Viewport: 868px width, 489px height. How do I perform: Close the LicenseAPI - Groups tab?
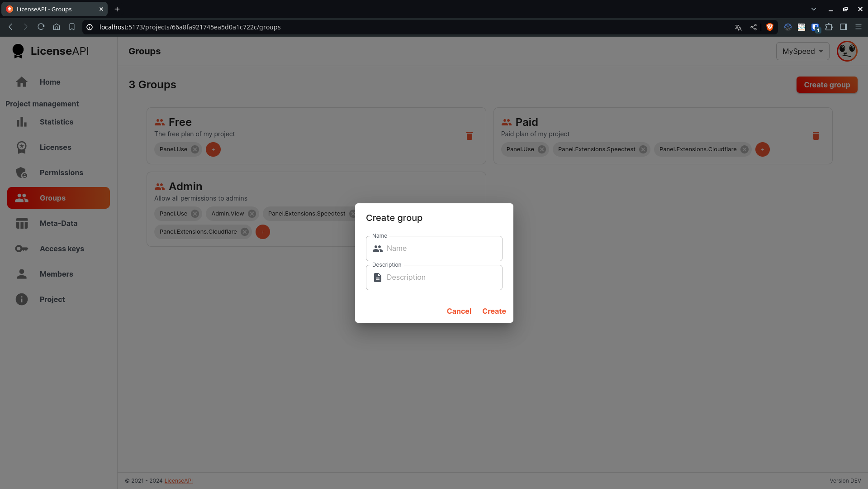[x=101, y=9]
